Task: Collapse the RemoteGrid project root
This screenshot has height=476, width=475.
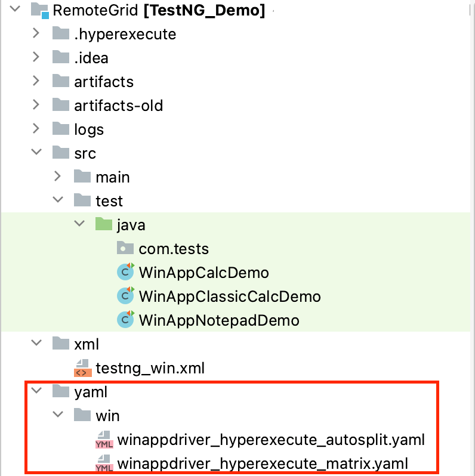Action: click(15, 10)
